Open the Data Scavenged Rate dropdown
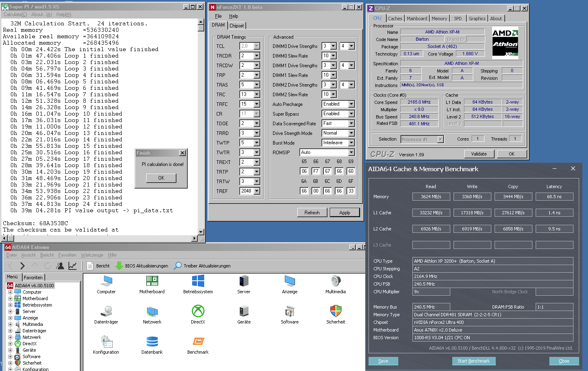This screenshot has width=588, height=371. click(x=351, y=124)
